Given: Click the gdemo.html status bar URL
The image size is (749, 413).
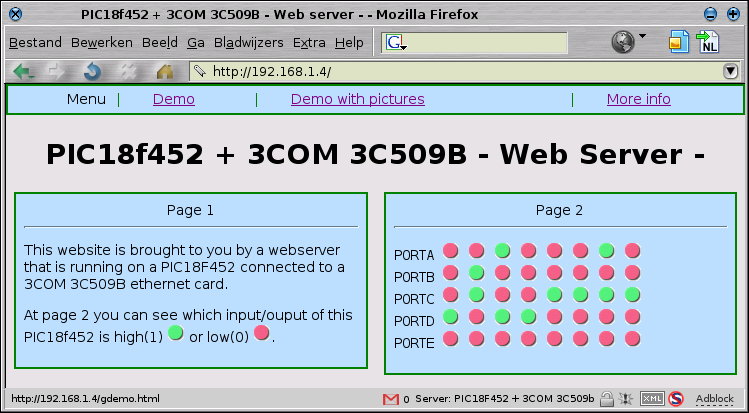Looking at the screenshot, I should [85, 399].
